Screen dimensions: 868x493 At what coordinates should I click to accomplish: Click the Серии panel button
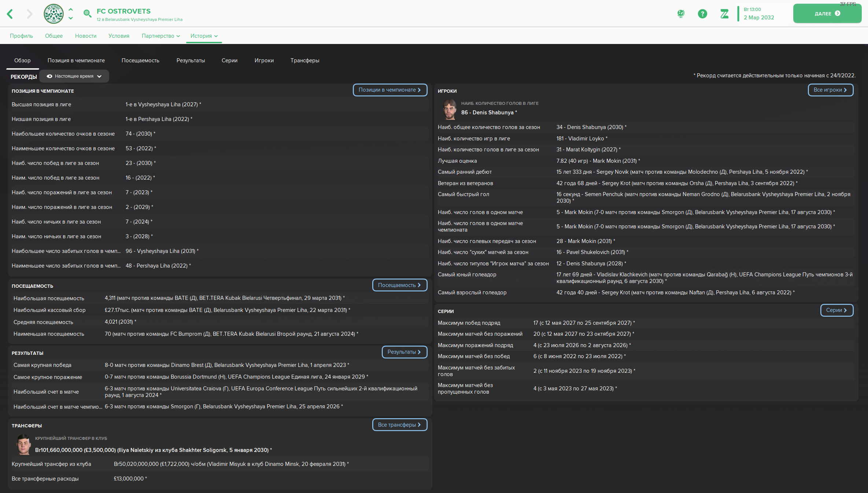pyautogui.click(x=837, y=310)
